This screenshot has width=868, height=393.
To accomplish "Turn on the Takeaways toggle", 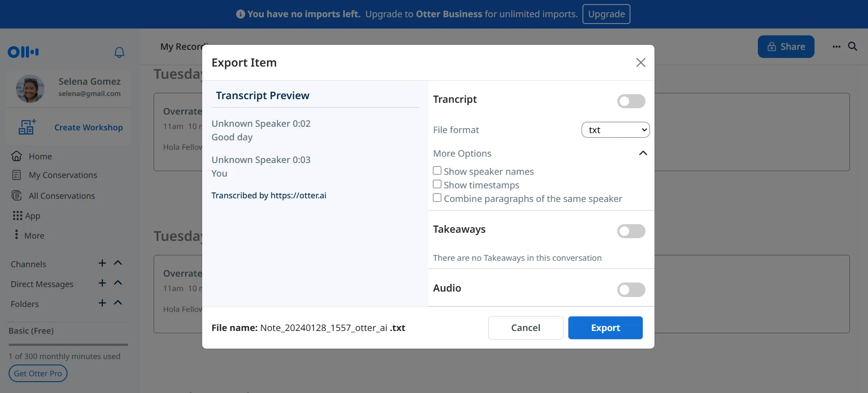I will coord(631,231).
